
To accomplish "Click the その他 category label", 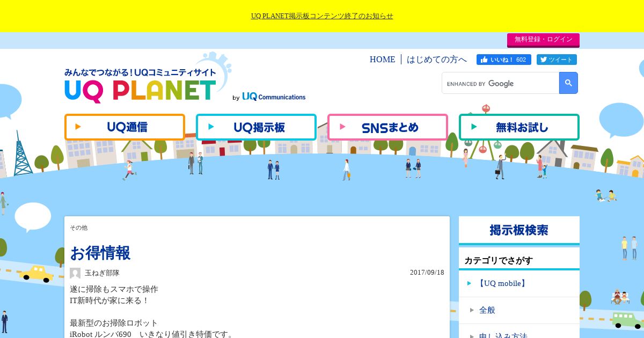I will tap(78, 228).
